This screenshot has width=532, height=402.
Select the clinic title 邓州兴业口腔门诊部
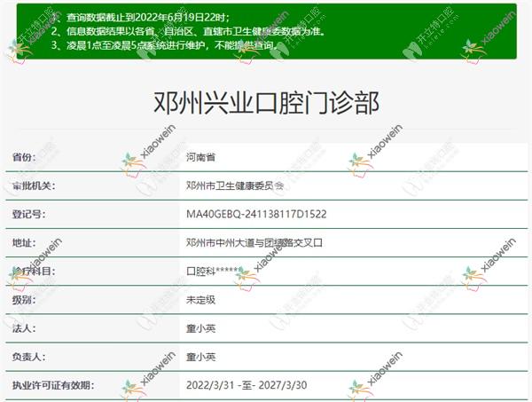[266, 103]
